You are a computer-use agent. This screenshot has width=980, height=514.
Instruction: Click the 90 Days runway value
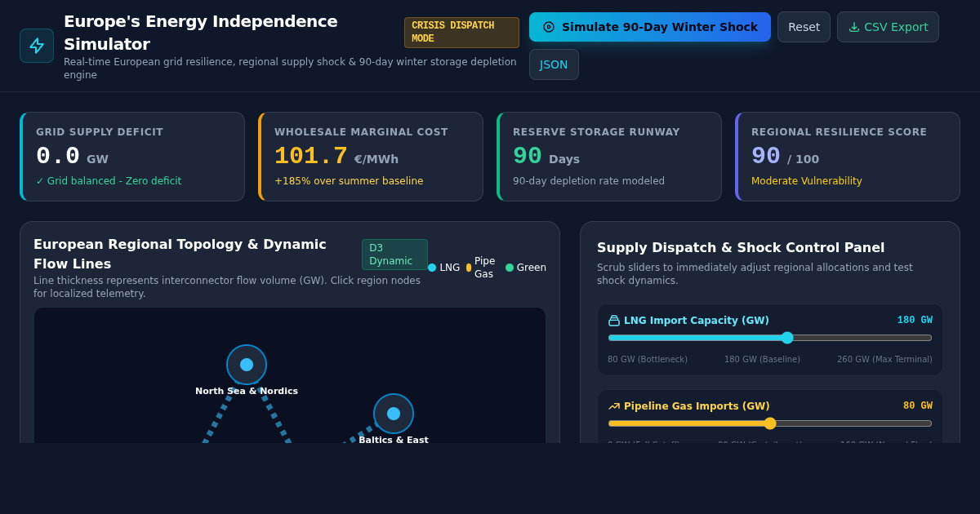pos(546,156)
